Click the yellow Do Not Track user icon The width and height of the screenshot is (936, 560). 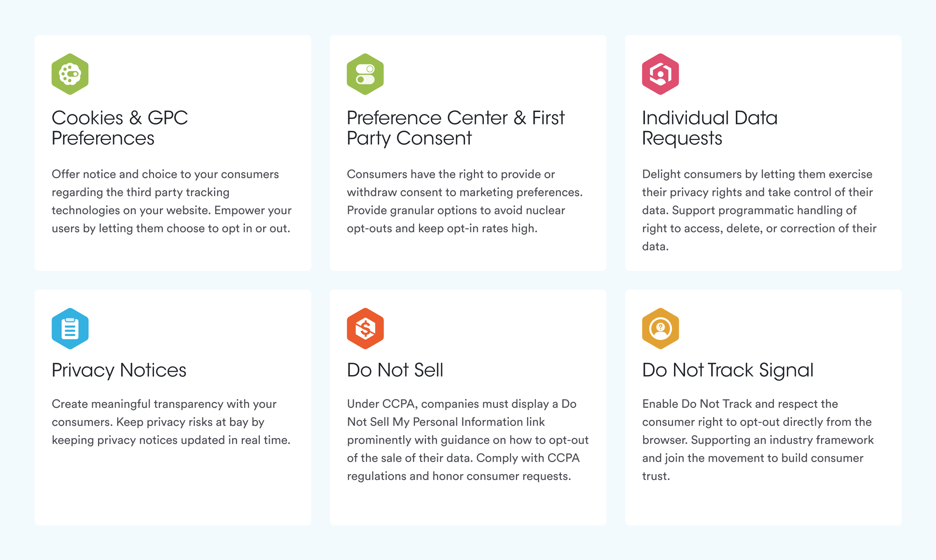(x=660, y=328)
